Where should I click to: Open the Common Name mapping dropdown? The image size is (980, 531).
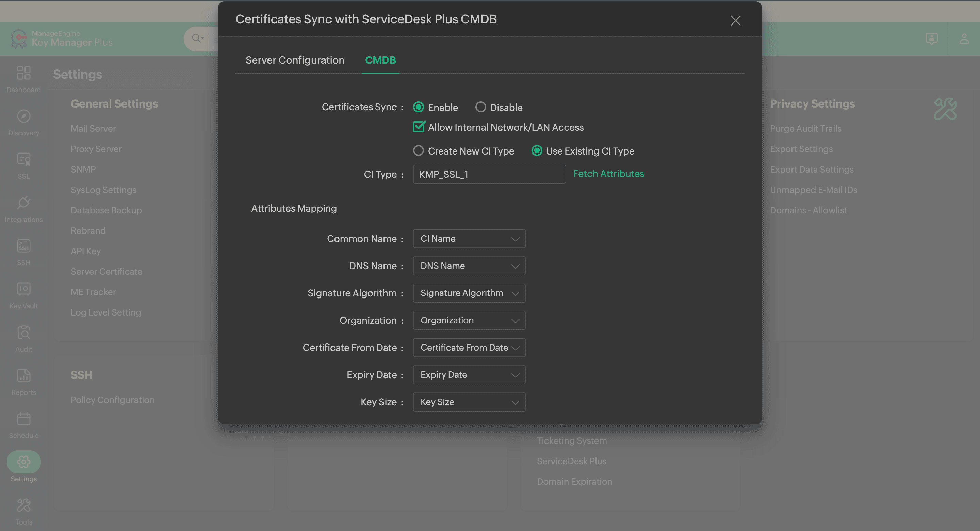coord(469,238)
